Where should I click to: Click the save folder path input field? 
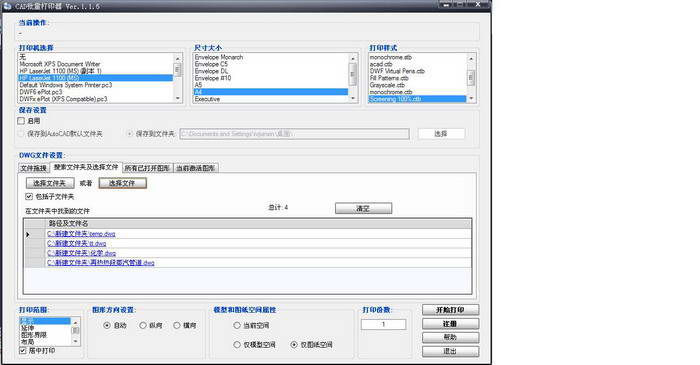[294, 133]
